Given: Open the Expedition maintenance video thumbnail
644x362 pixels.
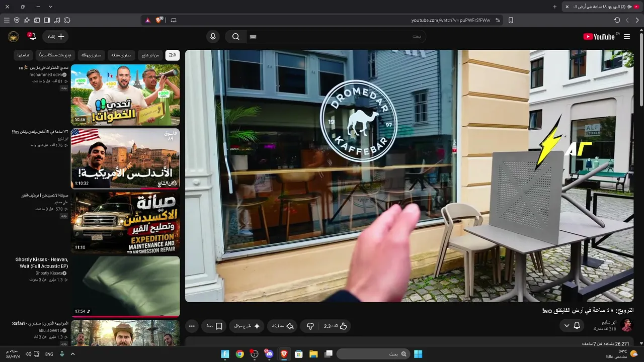Looking at the screenshot, I should tap(125, 222).
